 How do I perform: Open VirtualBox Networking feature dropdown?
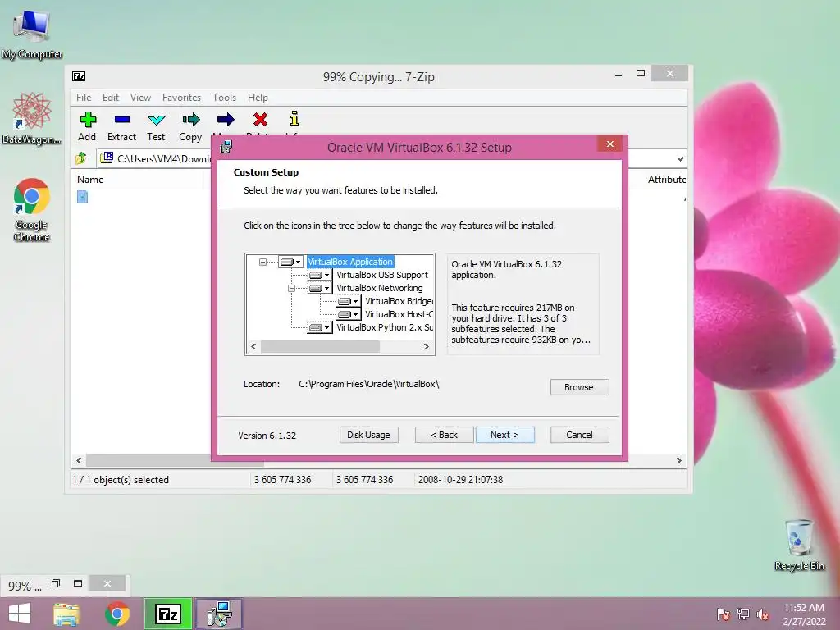(x=319, y=288)
